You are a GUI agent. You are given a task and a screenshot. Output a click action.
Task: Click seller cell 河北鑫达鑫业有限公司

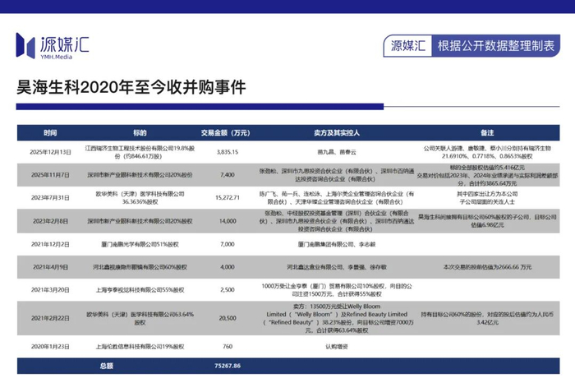tap(337, 267)
